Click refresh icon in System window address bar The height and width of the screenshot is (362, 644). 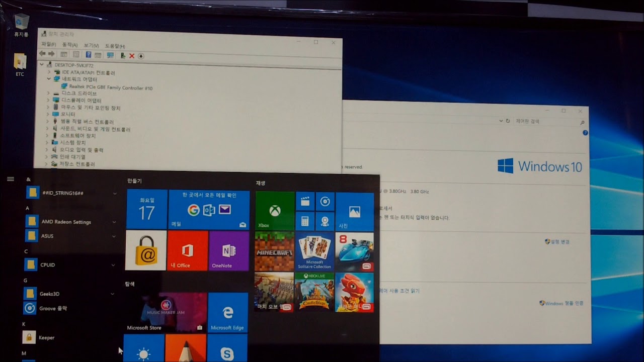click(508, 121)
